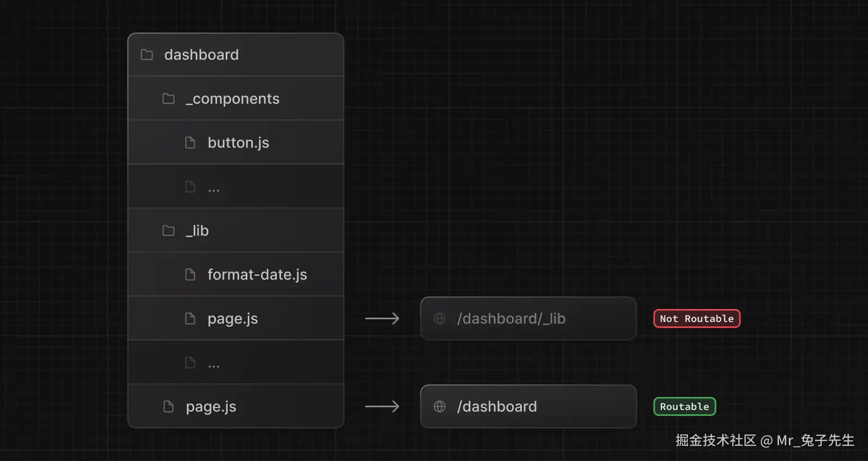
Task: Click the button.js file icon
Action: coord(190,143)
